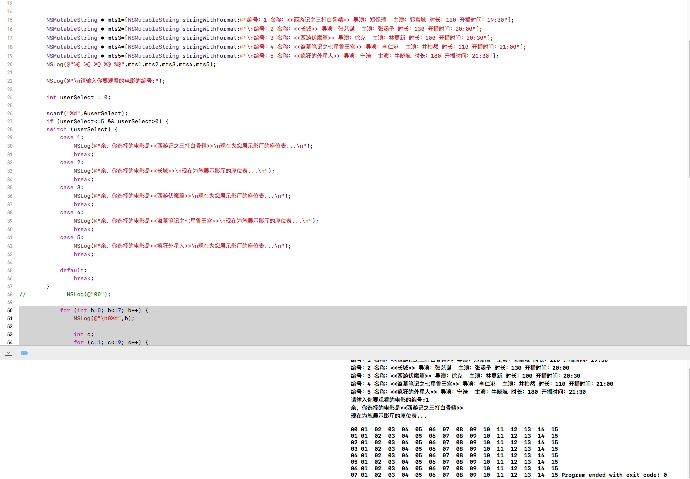This screenshot has width=690, height=479.
Task: Click the 'case 3:' label in code
Action: [72, 187]
